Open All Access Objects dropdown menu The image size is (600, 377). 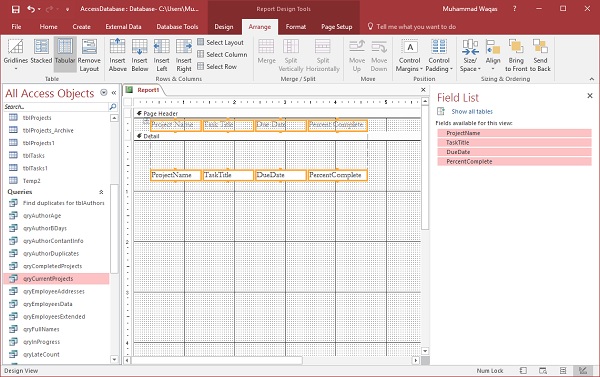click(103, 92)
